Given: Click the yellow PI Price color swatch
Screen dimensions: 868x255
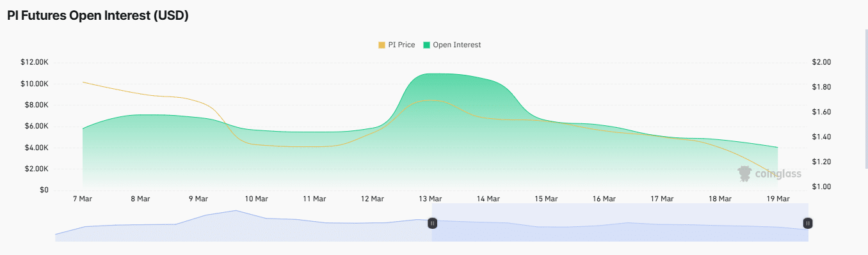Looking at the screenshot, I should click(382, 45).
